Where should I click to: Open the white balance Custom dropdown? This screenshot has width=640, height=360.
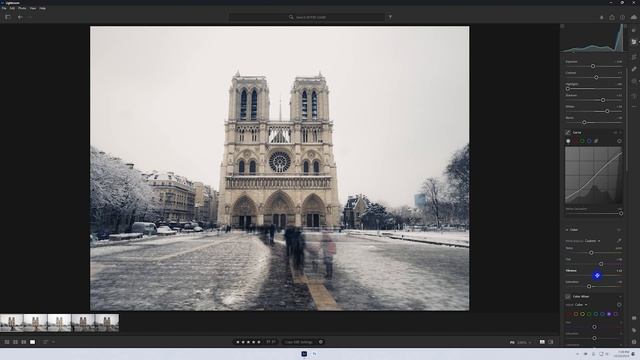click(592, 241)
